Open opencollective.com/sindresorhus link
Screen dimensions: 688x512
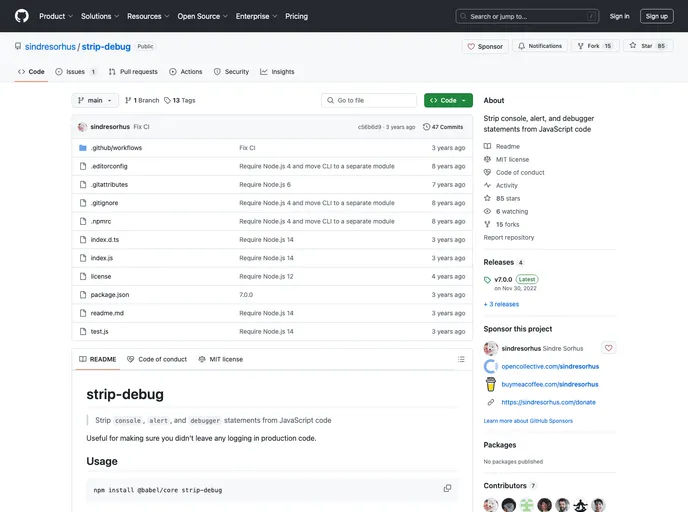tap(550, 366)
